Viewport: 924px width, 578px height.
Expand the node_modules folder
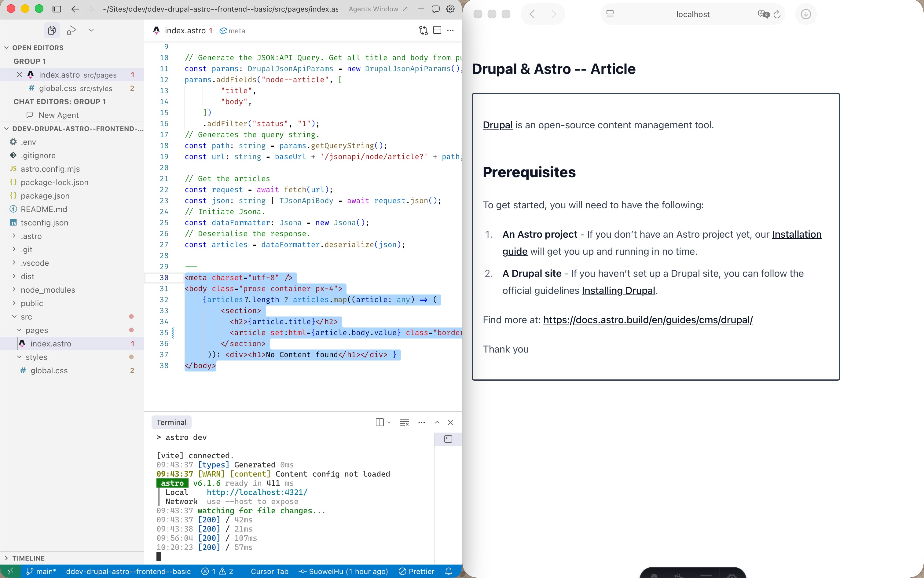pos(48,290)
